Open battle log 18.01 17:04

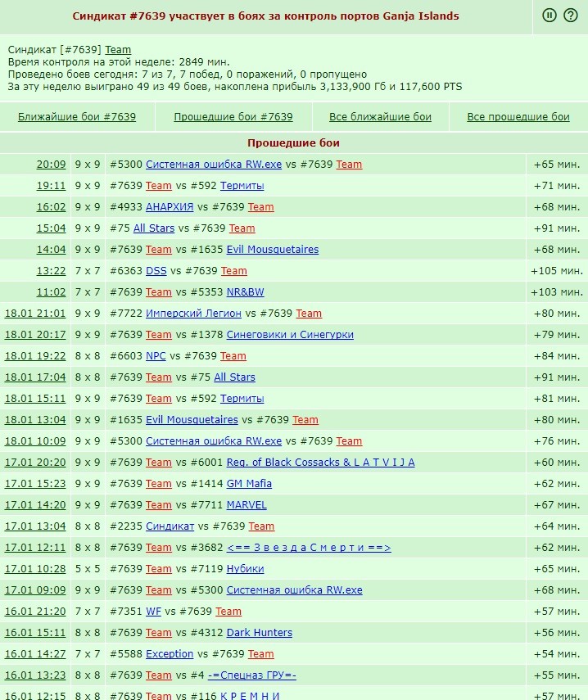tap(35, 377)
